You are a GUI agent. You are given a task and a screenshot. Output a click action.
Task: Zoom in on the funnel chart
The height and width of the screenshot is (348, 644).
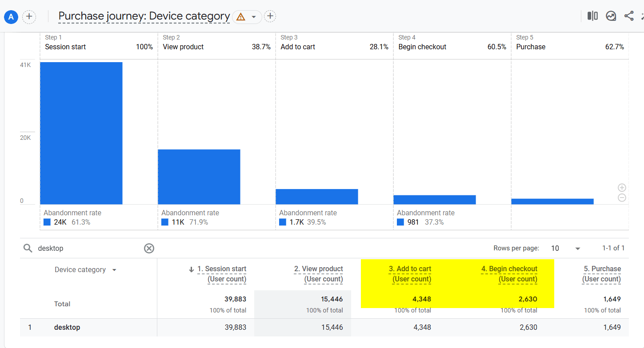622,187
